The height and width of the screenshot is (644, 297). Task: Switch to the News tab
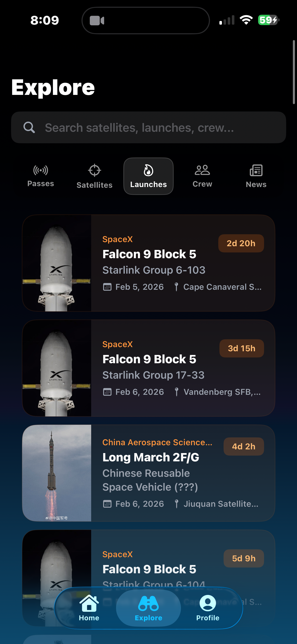pos(256,175)
